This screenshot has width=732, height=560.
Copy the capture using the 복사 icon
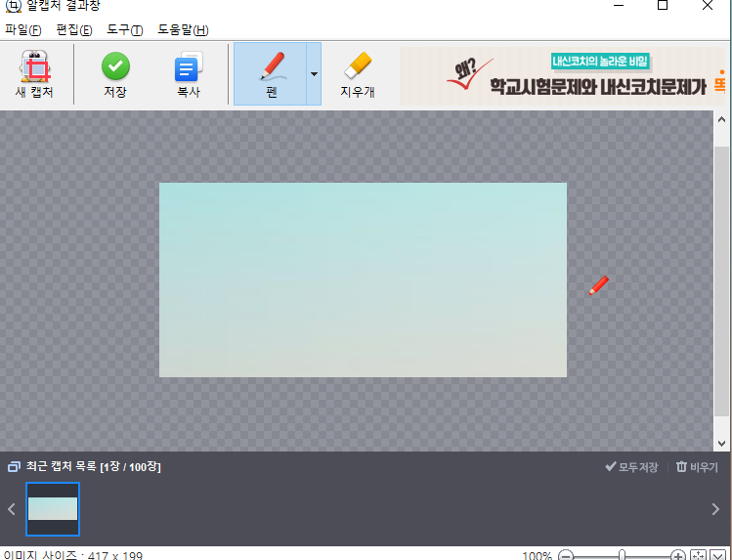189,73
